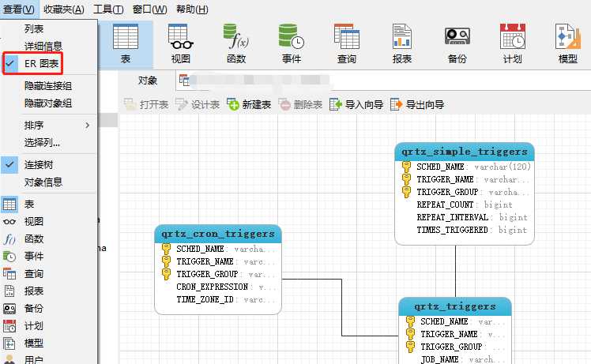Open the 工具(T) menu
This screenshot has width=591, height=364.
(108, 9)
